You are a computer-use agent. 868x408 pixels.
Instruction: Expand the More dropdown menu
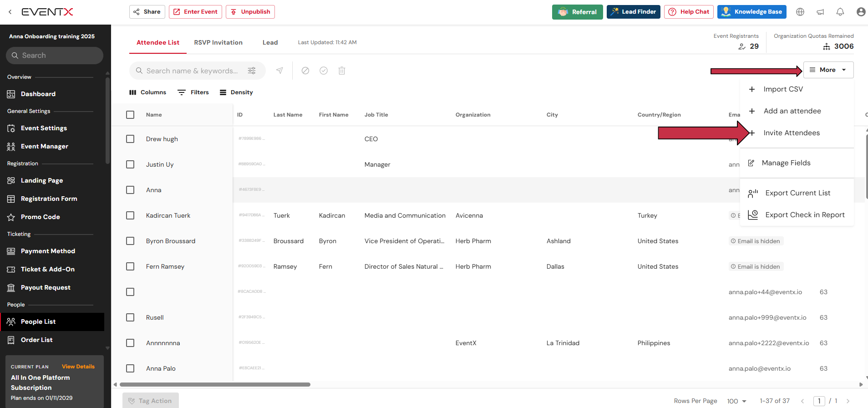click(828, 70)
